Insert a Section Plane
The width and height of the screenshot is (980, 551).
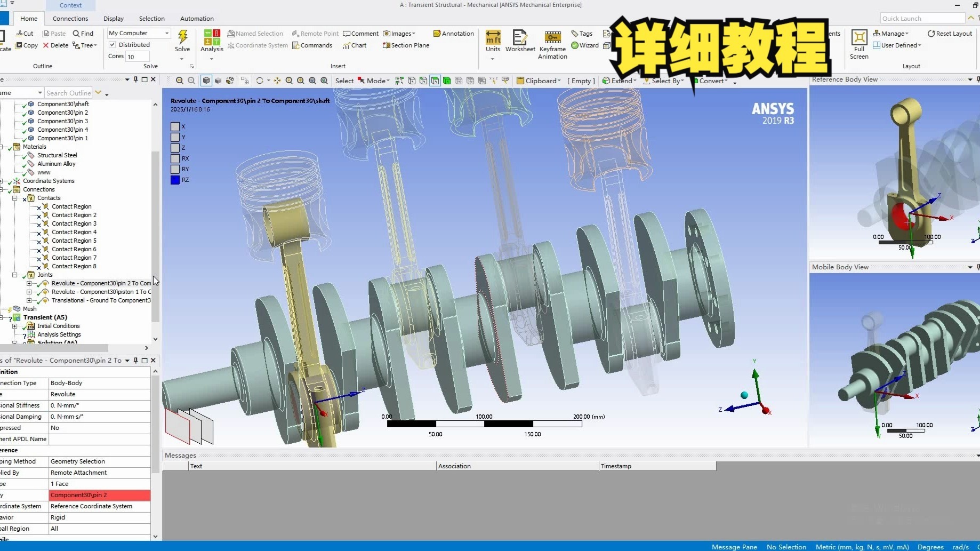point(406,45)
